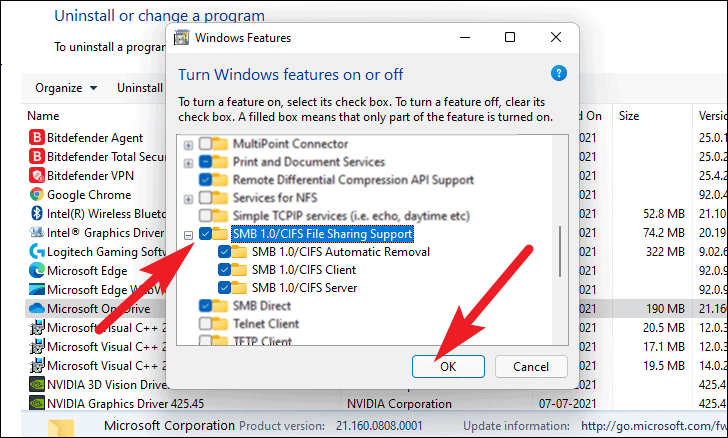Click the Microsoft OneDrive cloud icon
This screenshot has width=728, height=438.
[x=36, y=308]
